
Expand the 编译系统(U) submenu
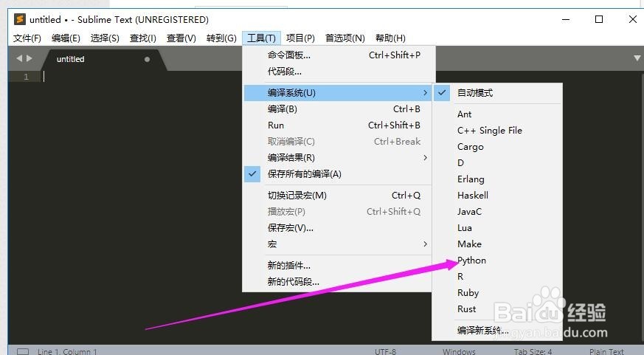tap(337, 93)
